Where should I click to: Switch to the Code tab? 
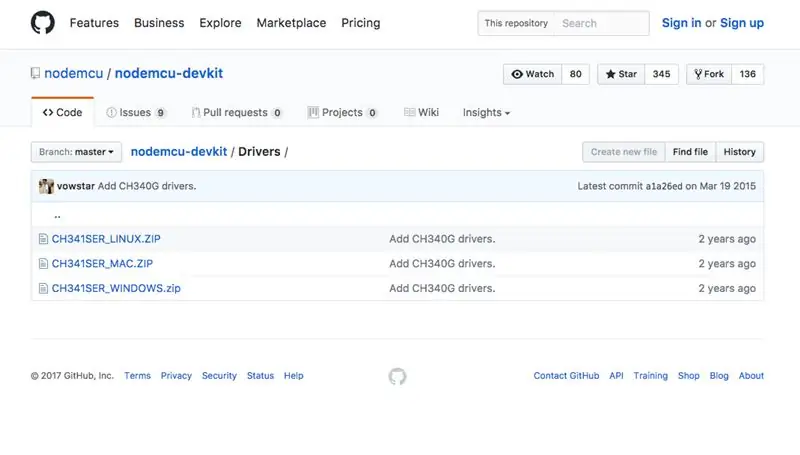(63, 112)
